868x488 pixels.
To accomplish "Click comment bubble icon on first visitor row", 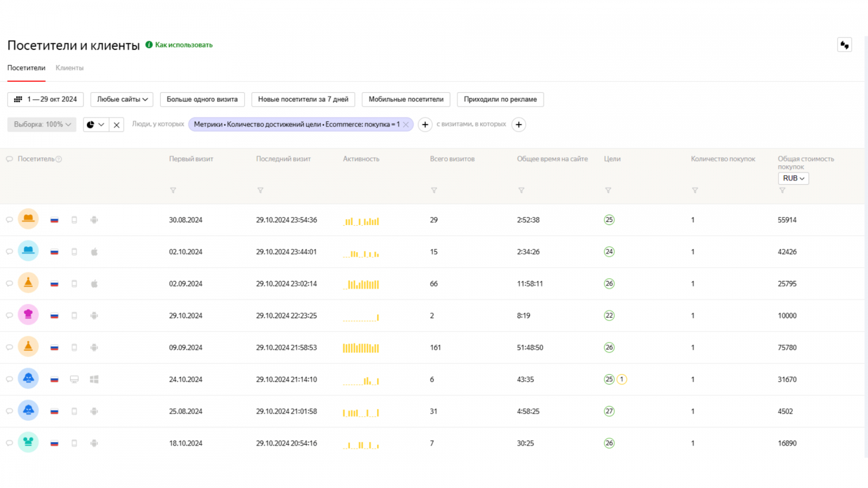I will point(9,220).
